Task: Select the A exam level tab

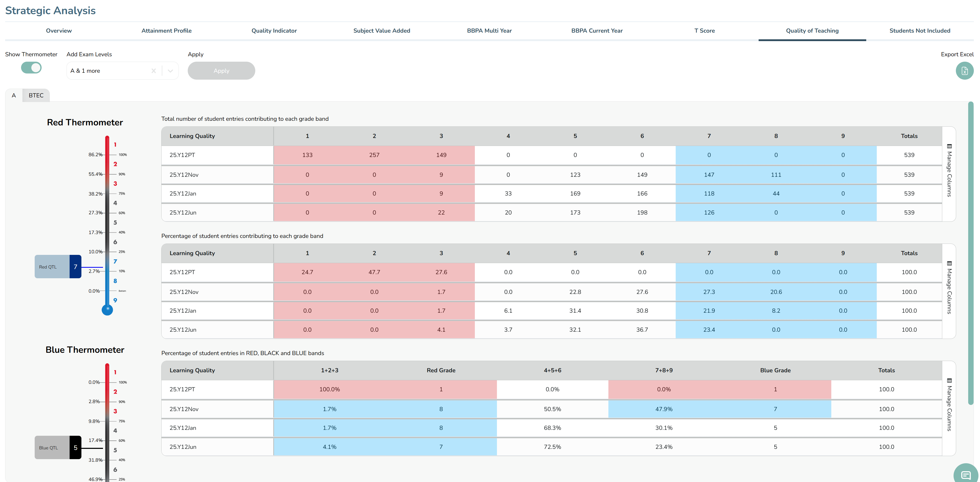Action: pyautogui.click(x=14, y=96)
